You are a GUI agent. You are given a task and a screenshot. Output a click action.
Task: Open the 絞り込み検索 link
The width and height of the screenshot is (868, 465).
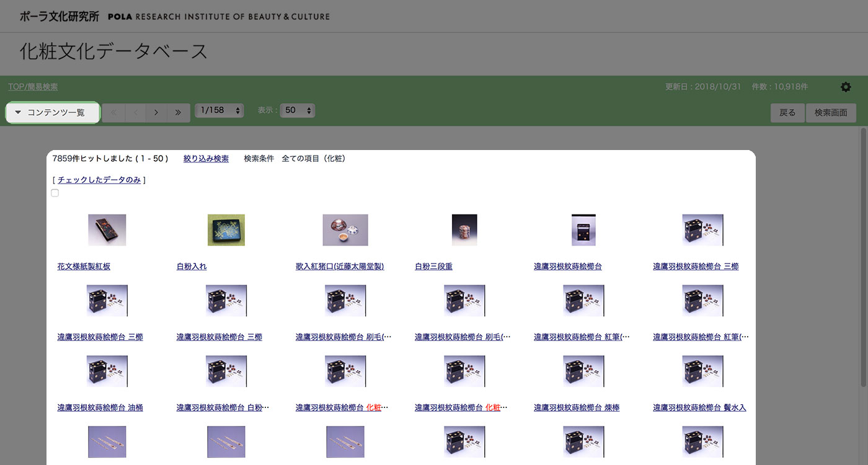[206, 159]
